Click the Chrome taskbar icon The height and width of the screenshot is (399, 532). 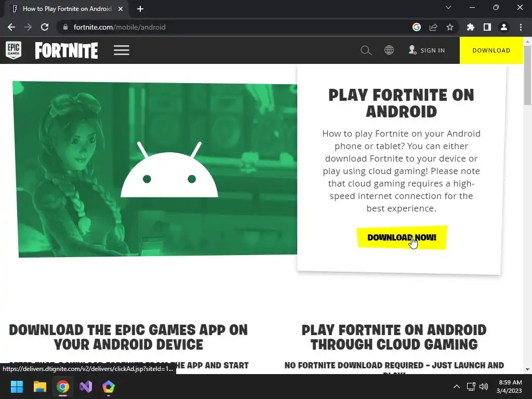63,387
